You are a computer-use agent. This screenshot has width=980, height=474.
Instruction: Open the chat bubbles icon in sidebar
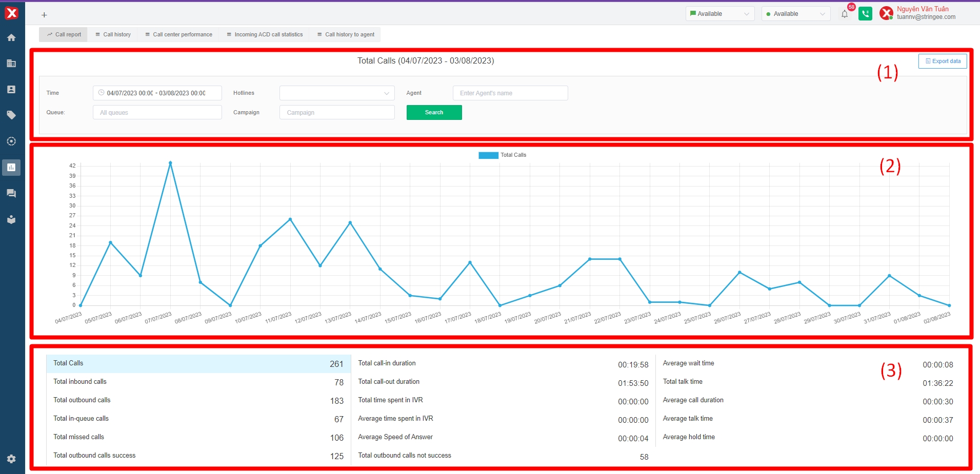[11, 193]
